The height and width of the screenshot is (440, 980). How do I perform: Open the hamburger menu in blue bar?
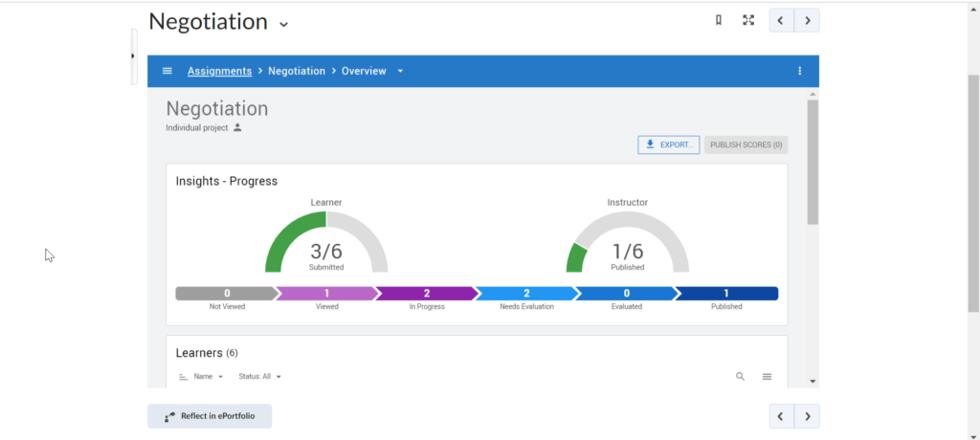click(167, 71)
